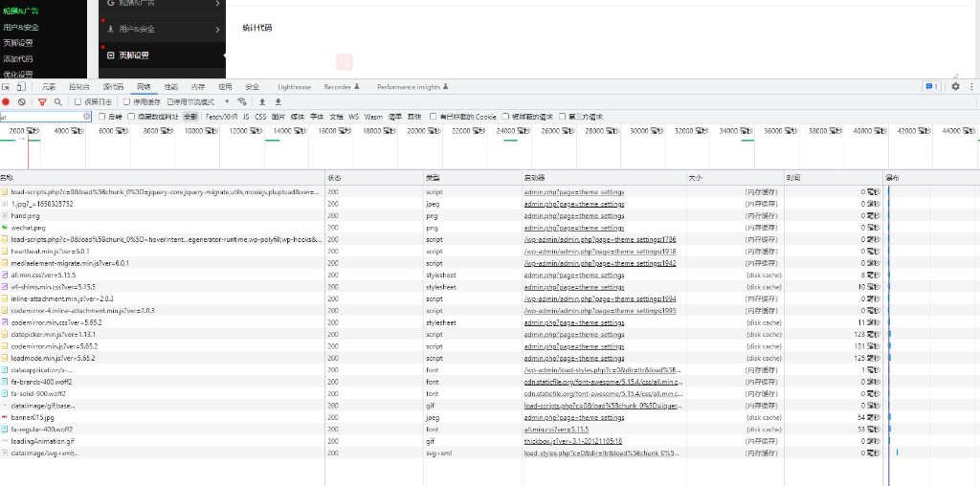Sort by the 状态 column header
Screen dimensions: 980x486
coord(374,178)
